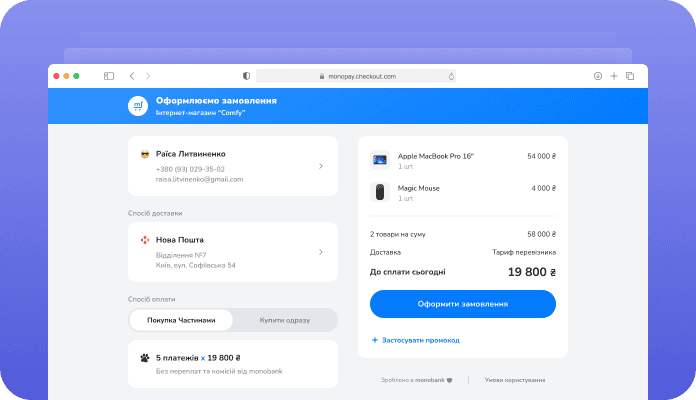Select the Покупка Частинами payment tab

[x=181, y=320]
